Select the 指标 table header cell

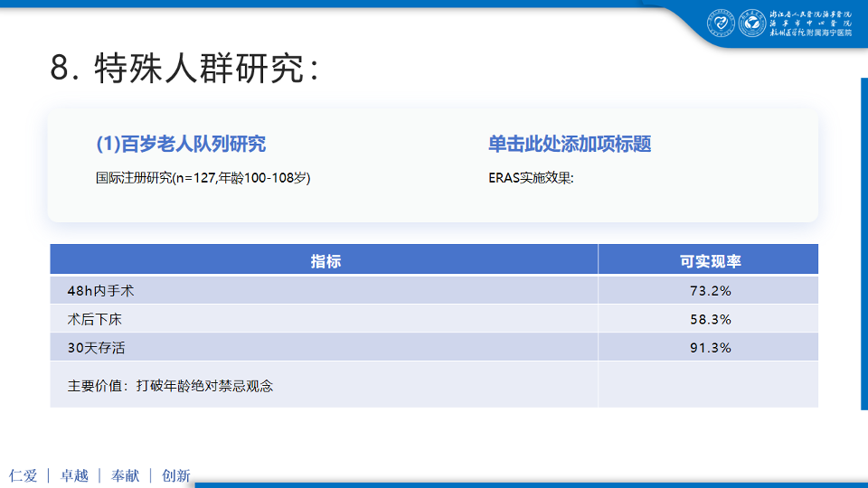click(325, 261)
